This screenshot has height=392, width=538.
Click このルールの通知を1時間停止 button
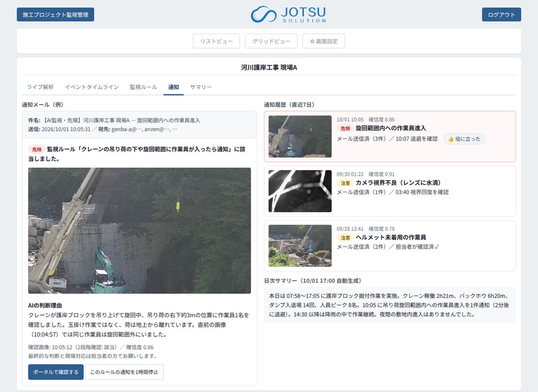click(x=124, y=372)
